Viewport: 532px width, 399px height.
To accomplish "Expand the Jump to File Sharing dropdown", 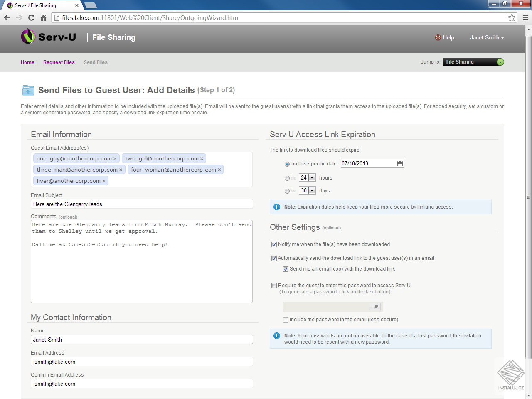I will tap(473, 62).
